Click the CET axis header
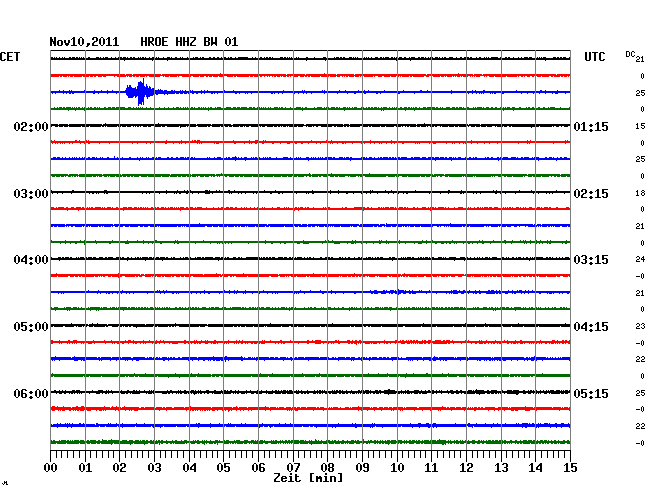The height and width of the screenshot is (494, 650). click(10, 57)
